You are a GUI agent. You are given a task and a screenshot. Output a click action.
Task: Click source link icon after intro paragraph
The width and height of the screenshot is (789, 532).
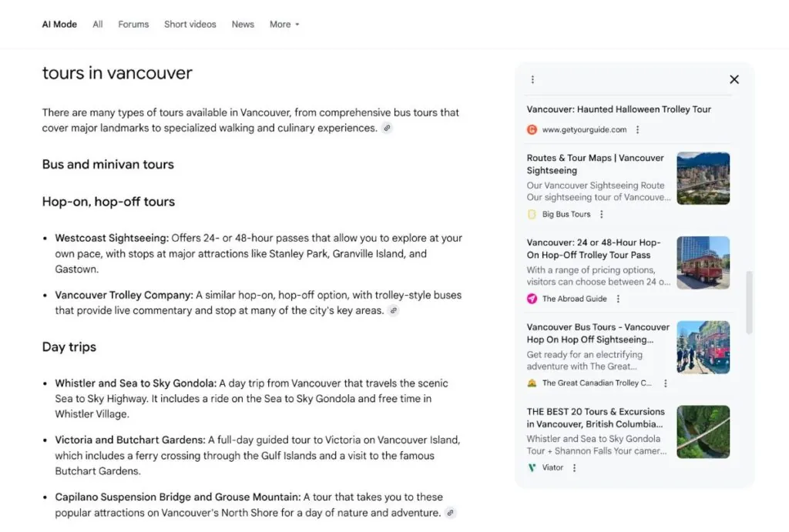coord(387,128)
